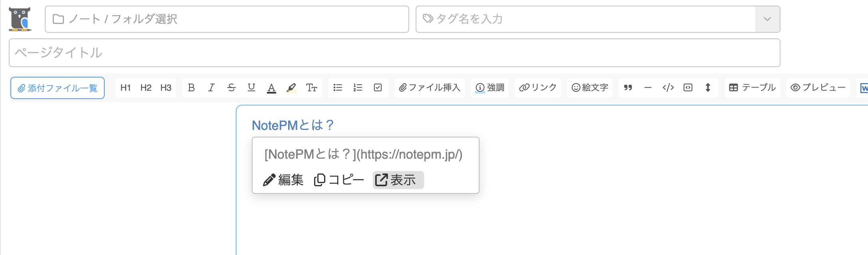Choose コピー in the link popup
868x255 pixels.
(x=339, y=180)
